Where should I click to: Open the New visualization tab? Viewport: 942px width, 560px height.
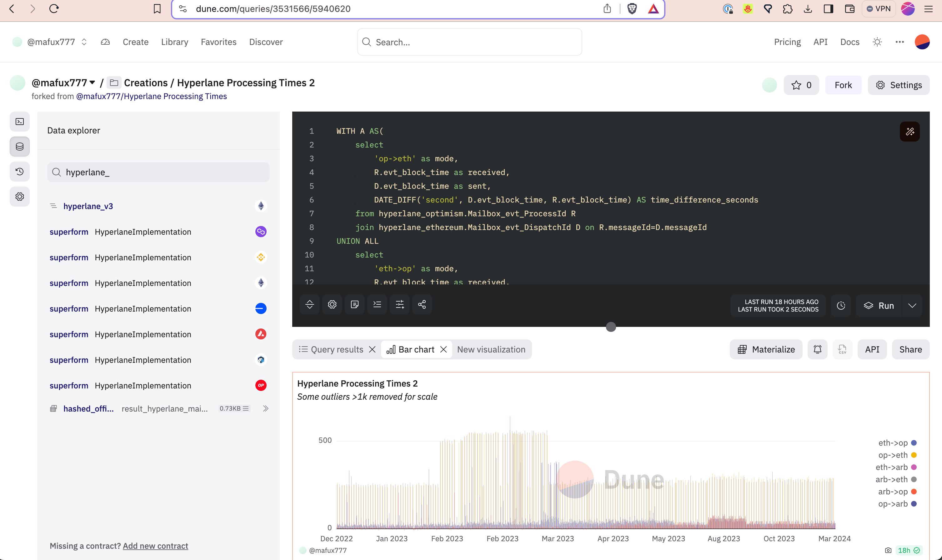[491, 349]
